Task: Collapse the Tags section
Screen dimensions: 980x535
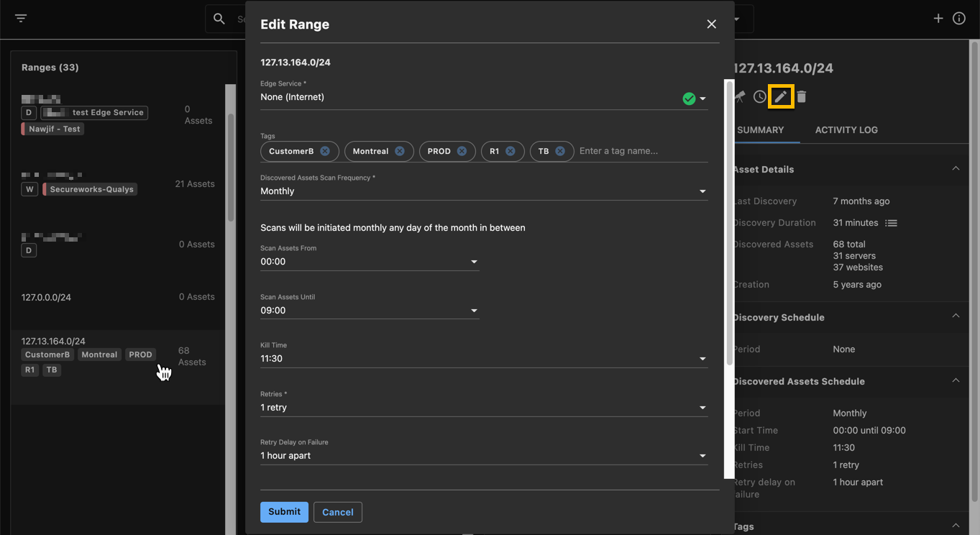Action: tap(956, 526)
